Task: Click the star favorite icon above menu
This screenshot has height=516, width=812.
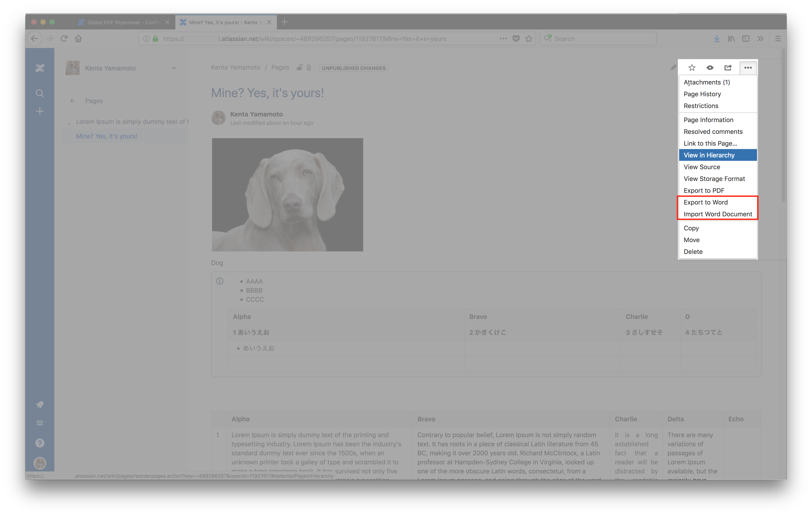Action: point(692,68)
